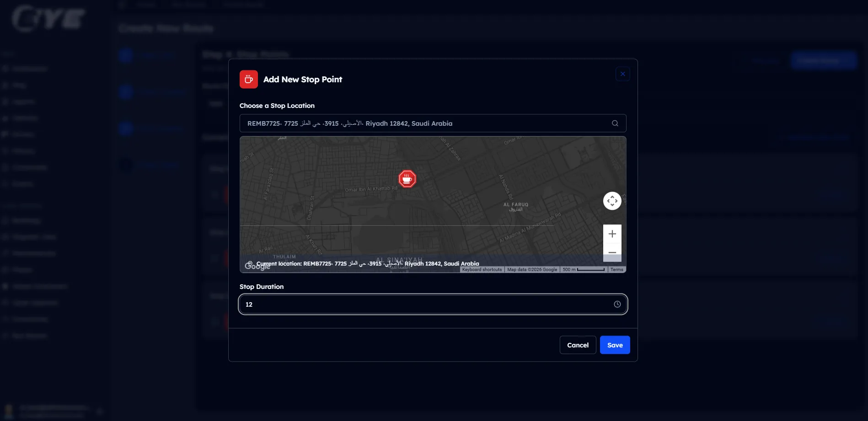Select the red stop marker on map
The height and width of the screenshot is (421, 868).
click(407, 179)
